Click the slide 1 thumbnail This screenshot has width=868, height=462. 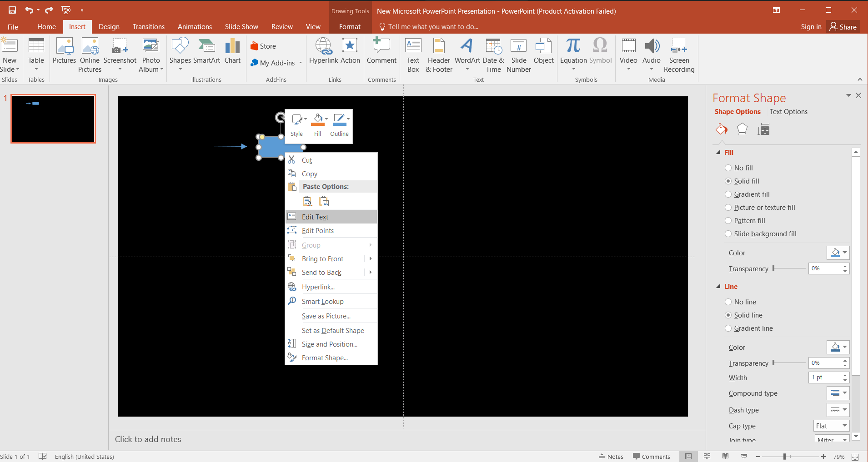click(x=53, y=119)
